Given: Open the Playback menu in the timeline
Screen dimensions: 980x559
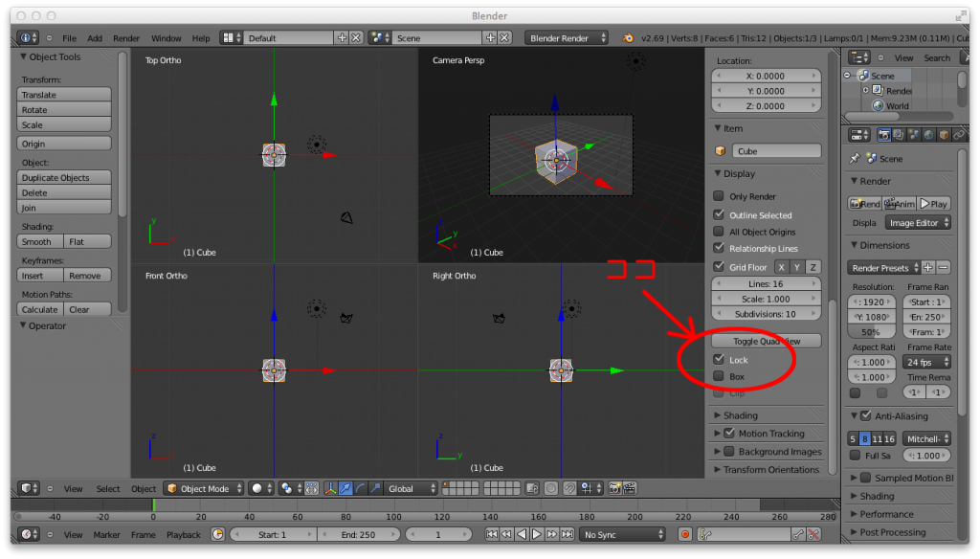Looking at the screenshot, I should (183, 534).
